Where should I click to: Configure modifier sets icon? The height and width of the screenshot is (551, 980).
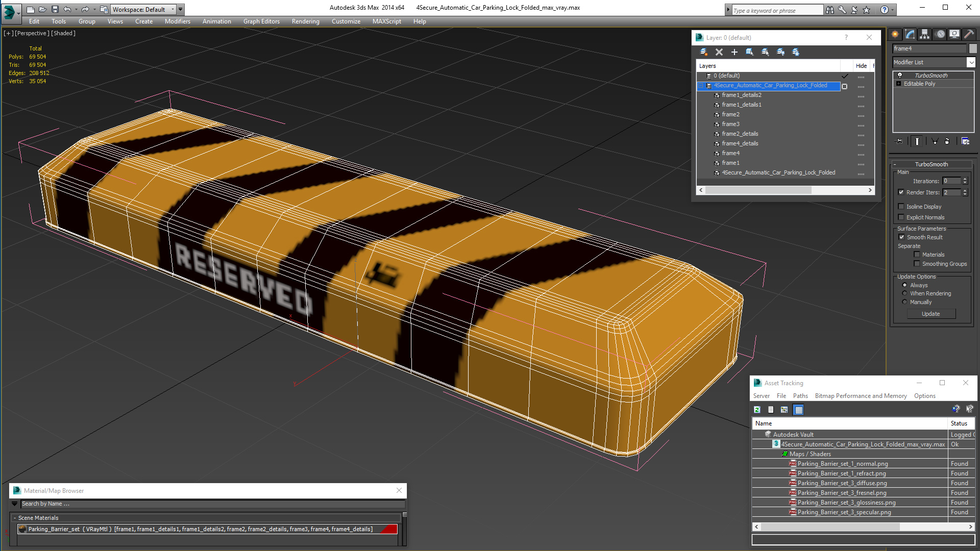tap(966, 141)
